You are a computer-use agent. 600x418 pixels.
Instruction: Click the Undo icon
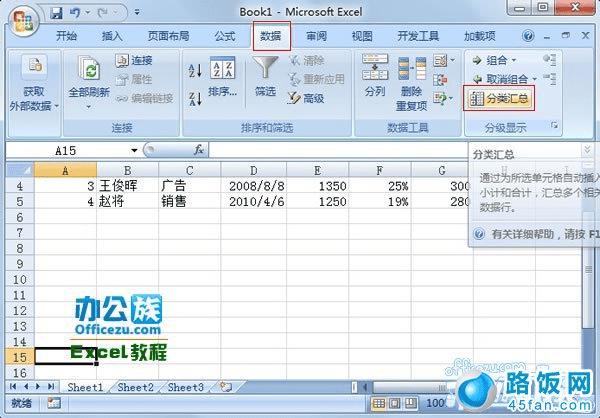[75, 13]
